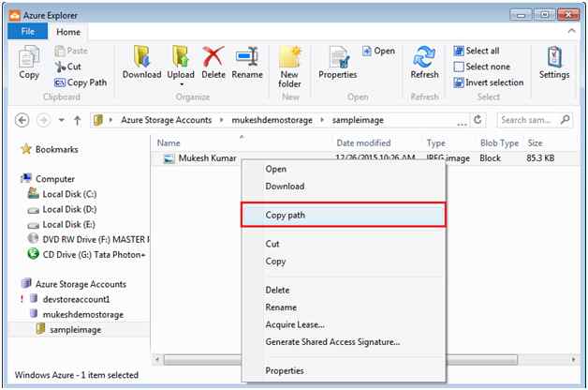The width and height of the screenshot is (588, 390).
Task: Choose Cut from the context menu
Action: click(x=344, y=244)
